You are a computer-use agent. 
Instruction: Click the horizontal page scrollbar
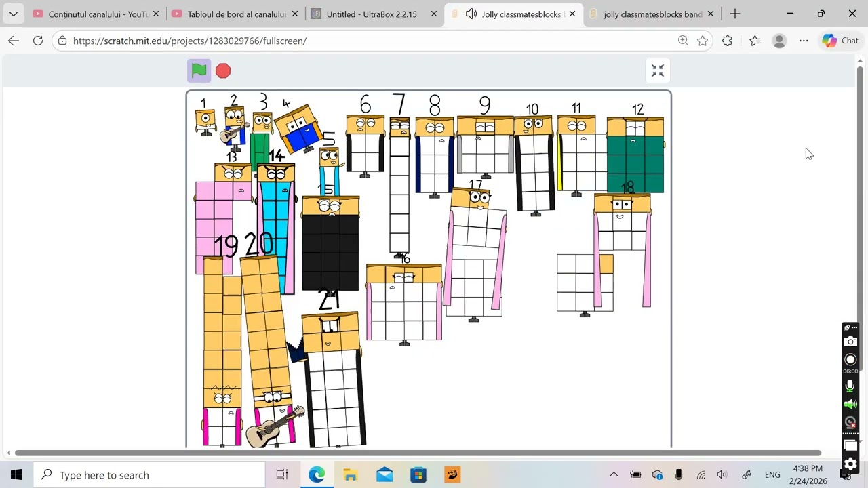(x=418, y=453)
